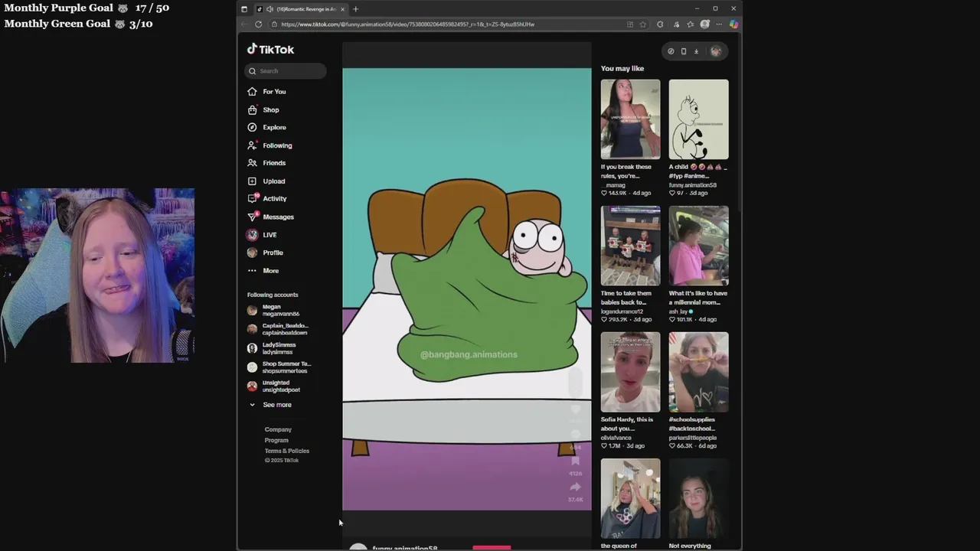This screenshot has height=551, width=980.
Task: Open the TikTok Shop page
Action: [x=263, y=110]
